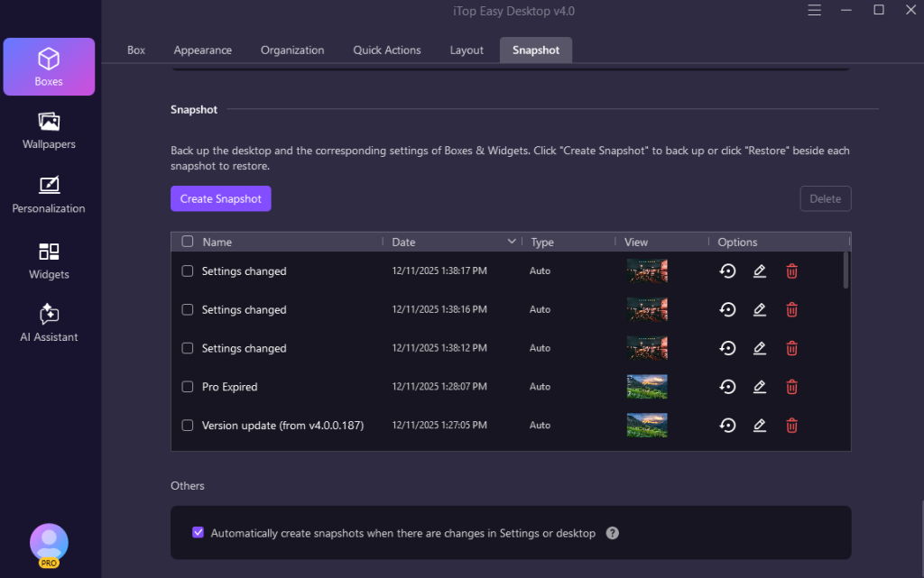Switch to the Appearance tab
Viewport: 924px width, 578px height.
(203, 50)
